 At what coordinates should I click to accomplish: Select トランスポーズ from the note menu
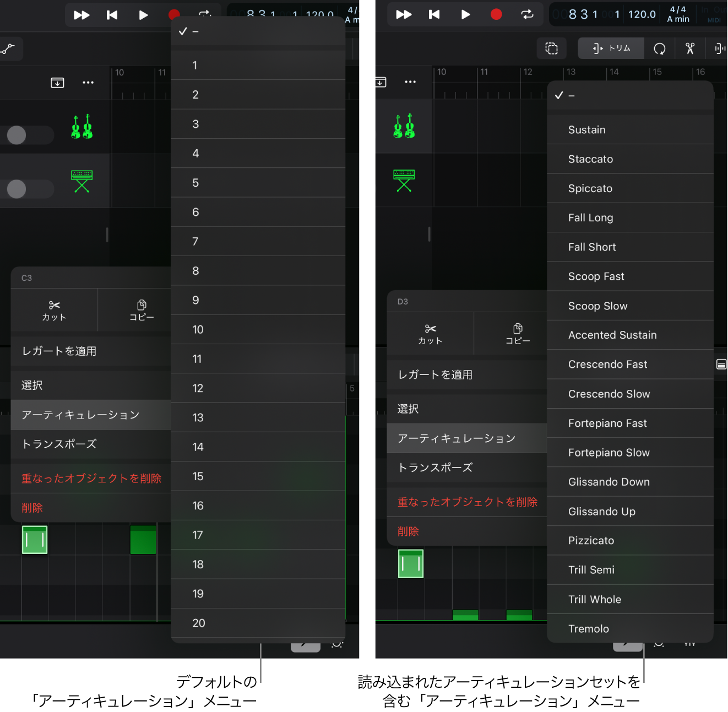(58, 444)
